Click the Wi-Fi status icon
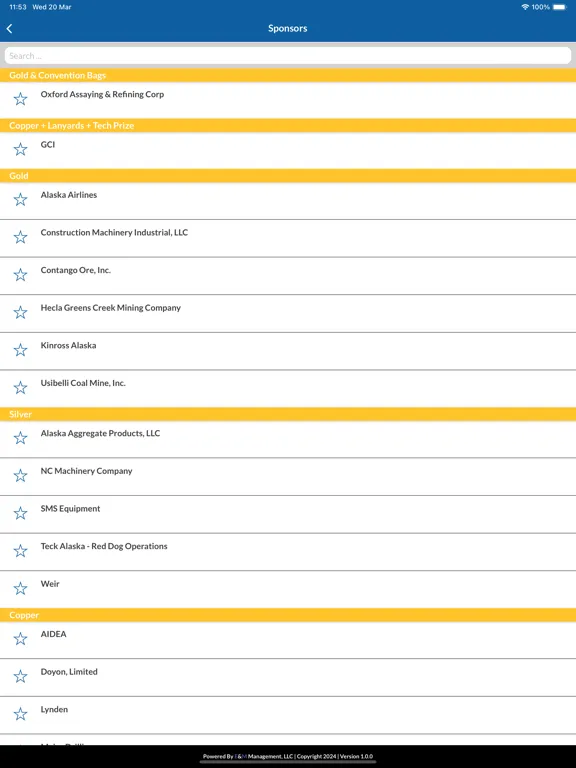Screen dimensions: 576x768 click(x=525, y=7)
